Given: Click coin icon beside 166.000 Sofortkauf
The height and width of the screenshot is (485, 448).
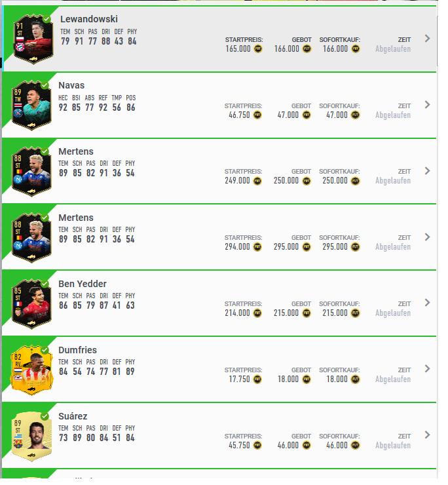Looking at the screenshot, I should 356,49.
